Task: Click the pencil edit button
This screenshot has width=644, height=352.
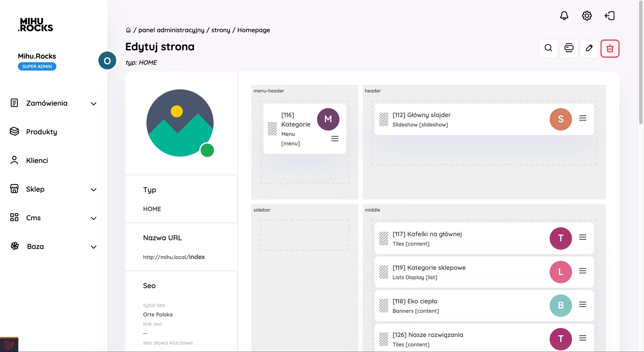Action: [589, 48]
